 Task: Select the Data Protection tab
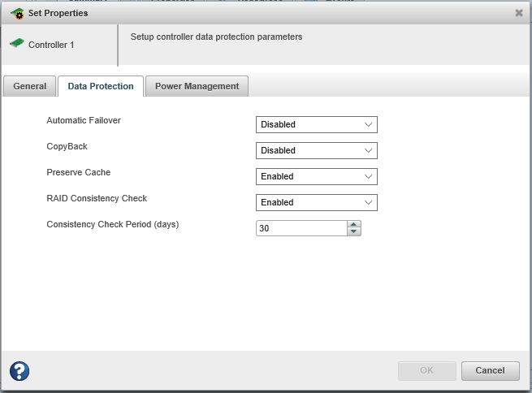click(x=101, y=86)
